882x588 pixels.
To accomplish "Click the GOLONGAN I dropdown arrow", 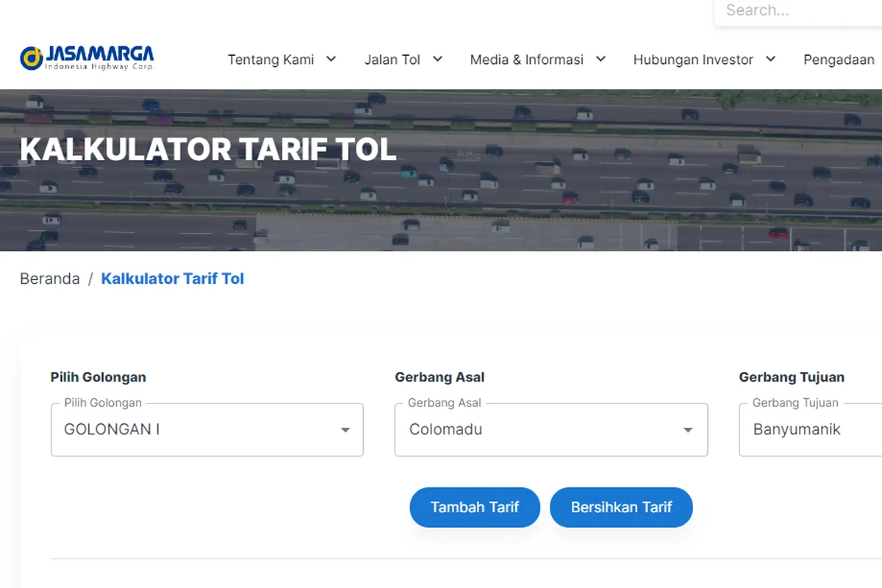I will 345,430.
